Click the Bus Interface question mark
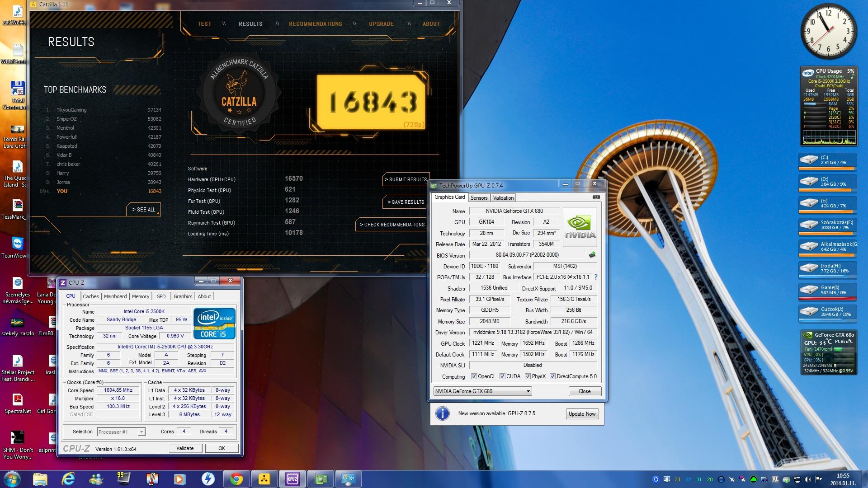 click(x=595, y=277)
